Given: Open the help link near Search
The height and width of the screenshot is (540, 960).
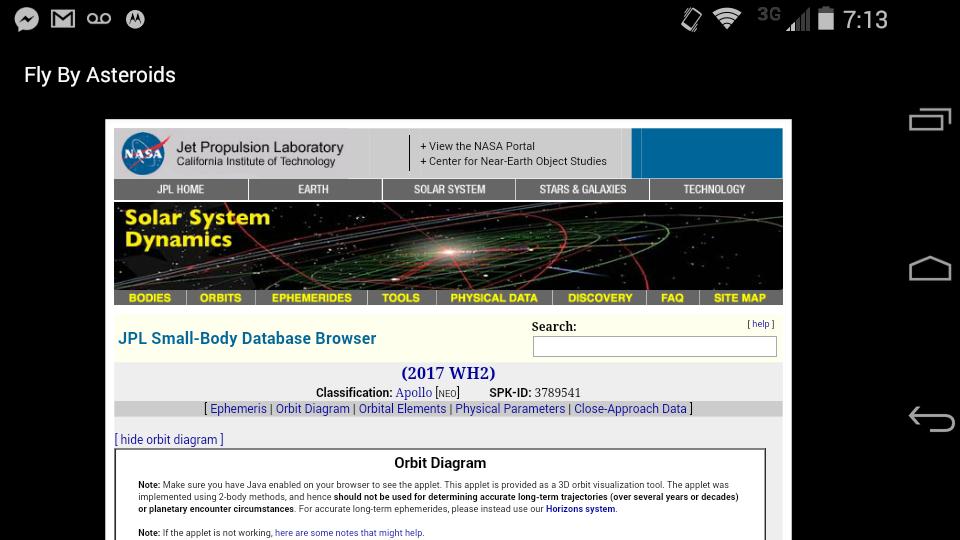Looking at the screenshot, I should pos(760,324).
